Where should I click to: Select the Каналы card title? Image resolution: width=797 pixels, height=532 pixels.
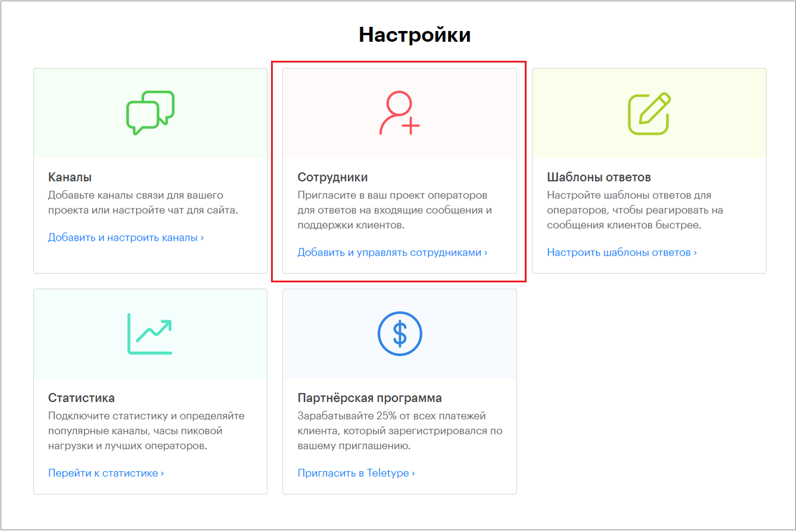70,177
